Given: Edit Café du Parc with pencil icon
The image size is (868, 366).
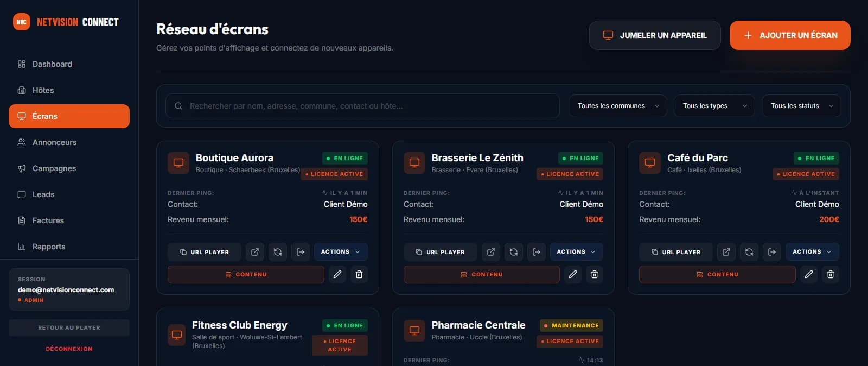Looking at the screenshot, I should (809, 274).
